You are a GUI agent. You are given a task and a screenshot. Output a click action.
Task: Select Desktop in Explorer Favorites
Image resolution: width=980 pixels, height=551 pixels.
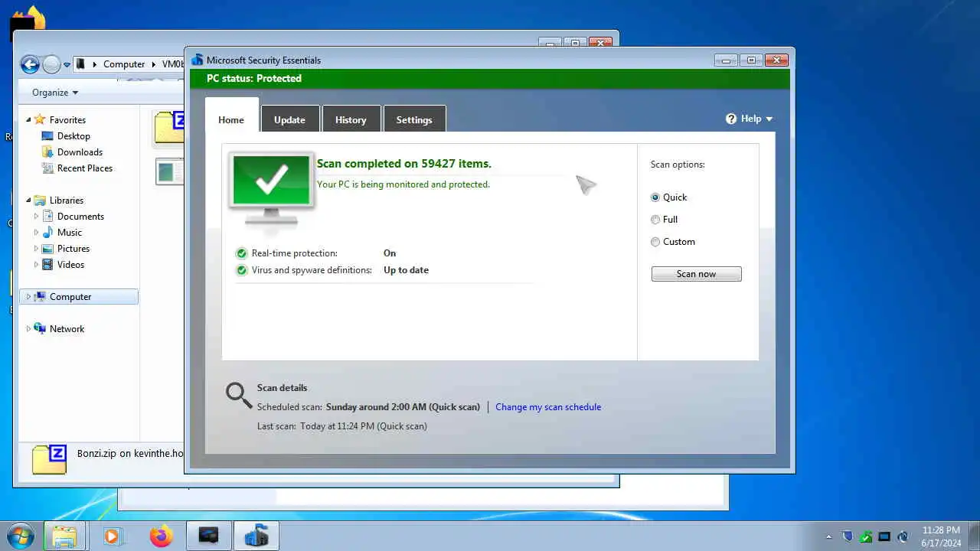pyautogui.click(x=73, y=136)
